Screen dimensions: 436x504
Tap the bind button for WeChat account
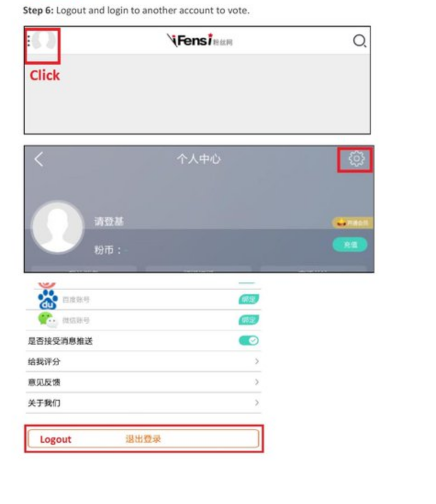(x=249, y=320)
